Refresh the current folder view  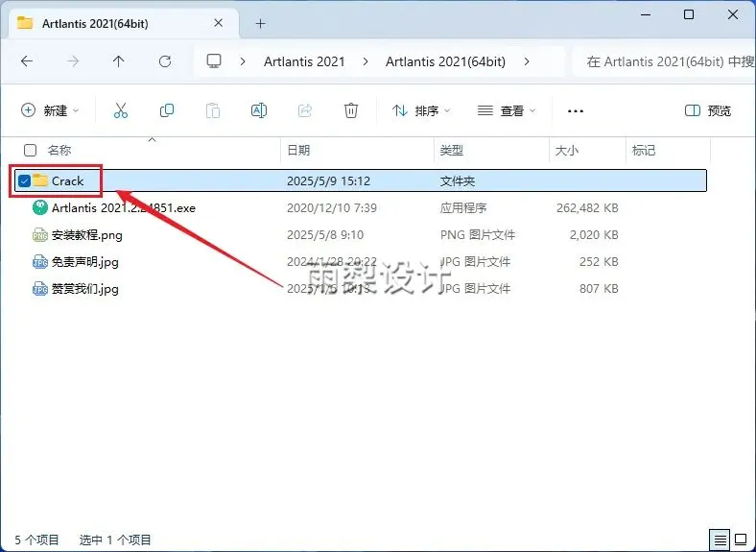(x=165, y=61)
